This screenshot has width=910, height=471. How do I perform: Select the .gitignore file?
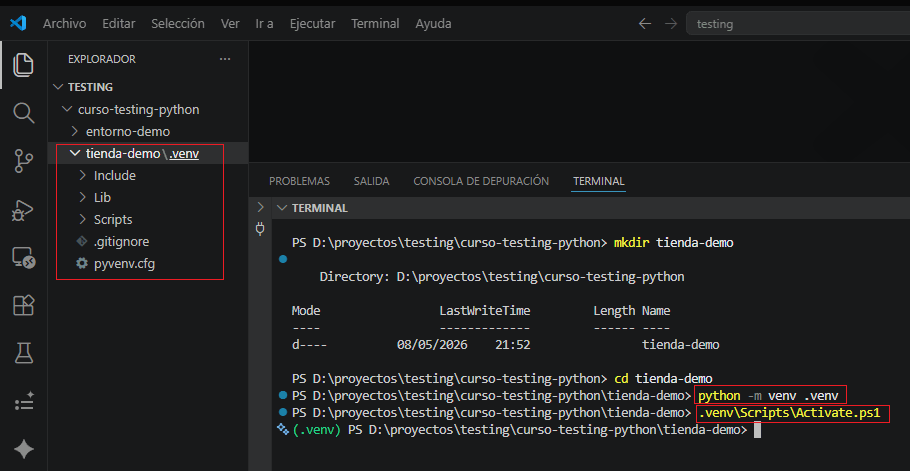click(x=121, y=241)
